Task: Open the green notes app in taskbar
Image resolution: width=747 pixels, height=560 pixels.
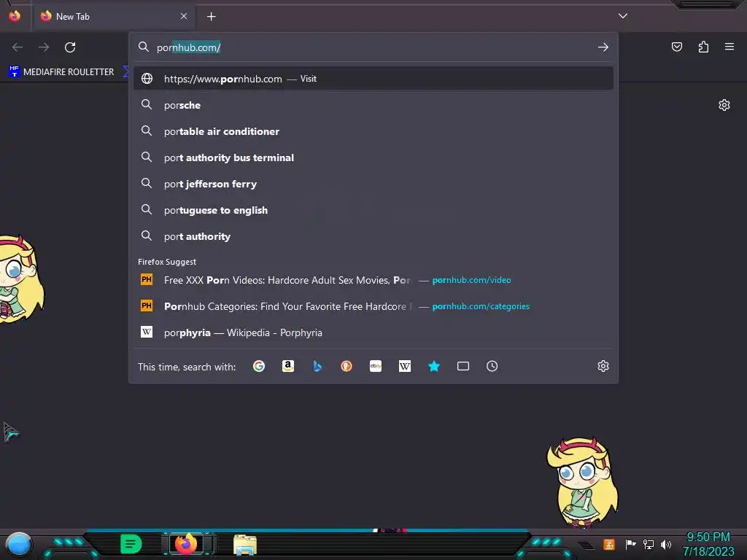Action: tap(131, 544)
